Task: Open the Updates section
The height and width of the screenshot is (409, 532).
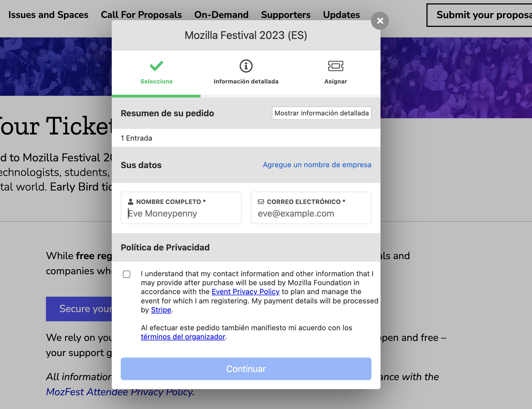Action: tap(341, 15)
